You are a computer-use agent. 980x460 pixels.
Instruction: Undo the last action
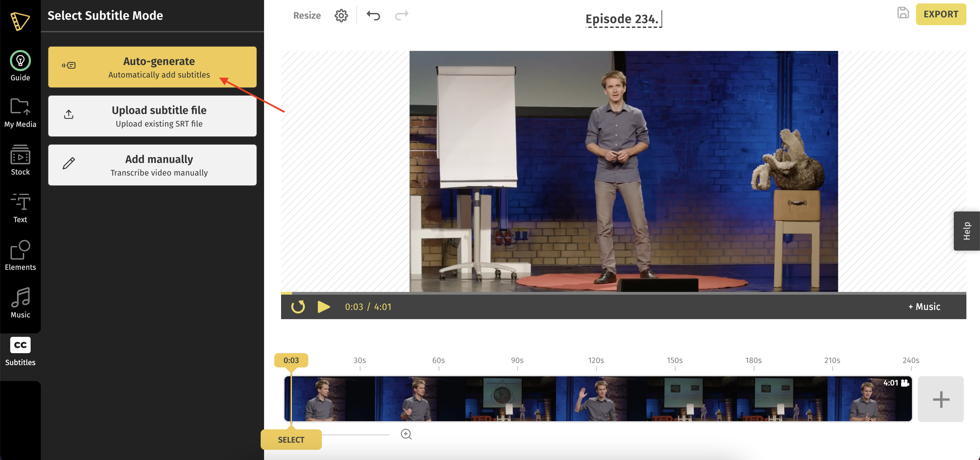coord(373,16)
